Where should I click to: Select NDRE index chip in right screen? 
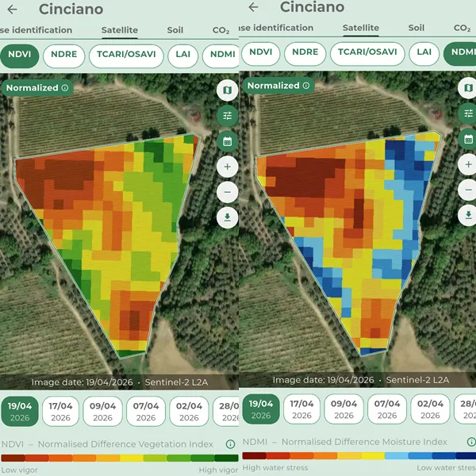[305, 54]
